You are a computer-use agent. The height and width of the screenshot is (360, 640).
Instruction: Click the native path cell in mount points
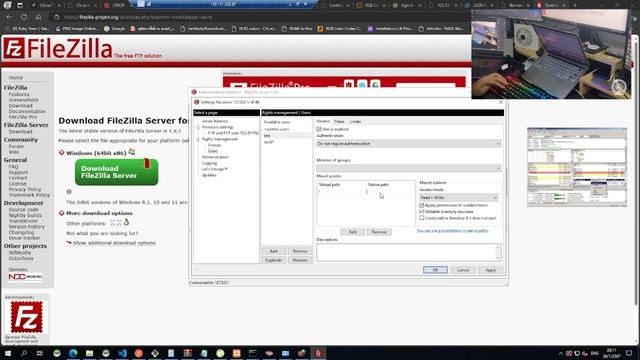tap(389, 191)
